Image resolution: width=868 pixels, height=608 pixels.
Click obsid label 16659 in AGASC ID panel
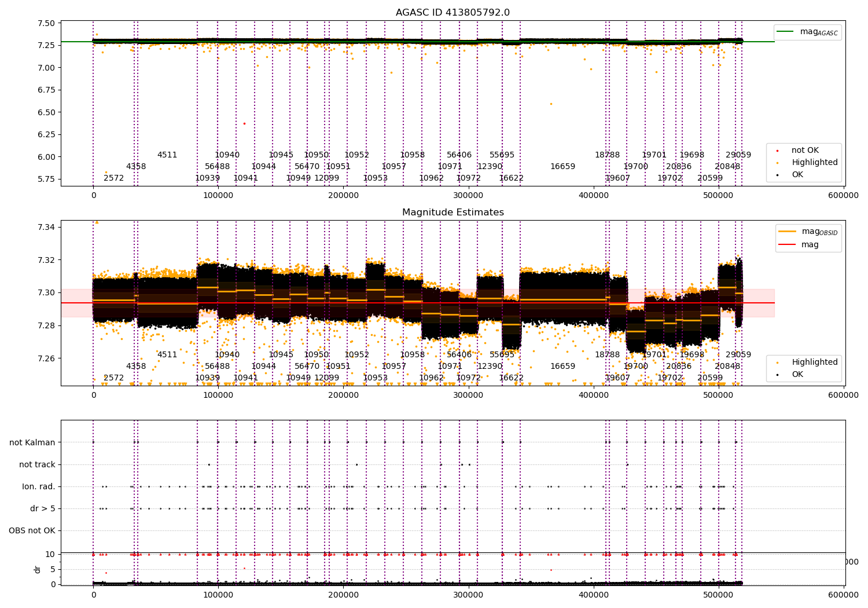(562, 166)
